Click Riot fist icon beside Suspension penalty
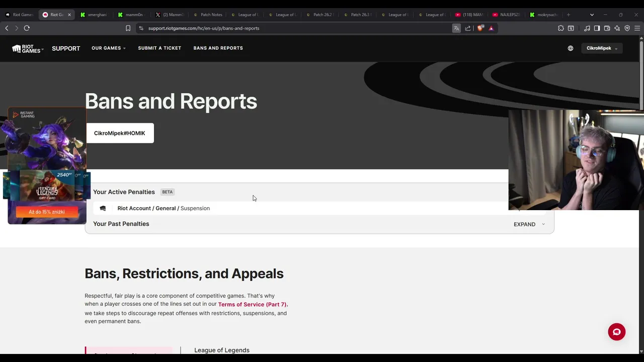Screen dimensions: 644x362 103,208
